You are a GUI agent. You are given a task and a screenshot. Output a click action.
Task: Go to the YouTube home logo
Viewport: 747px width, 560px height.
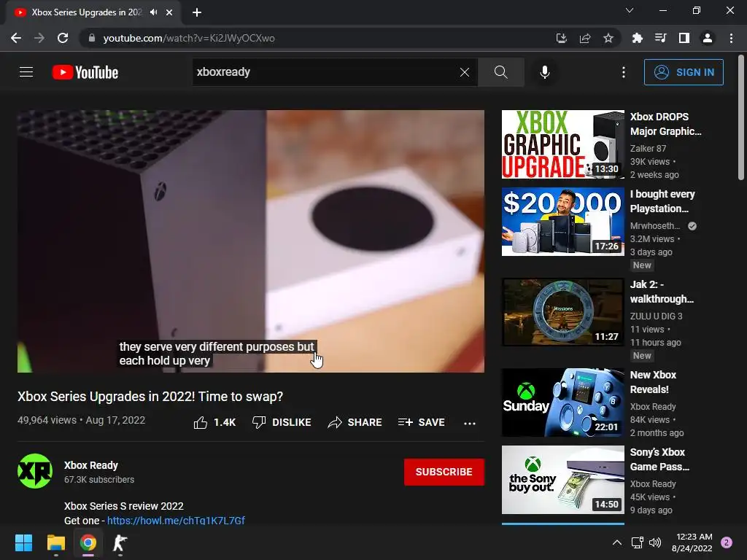(x=85, y=72)
